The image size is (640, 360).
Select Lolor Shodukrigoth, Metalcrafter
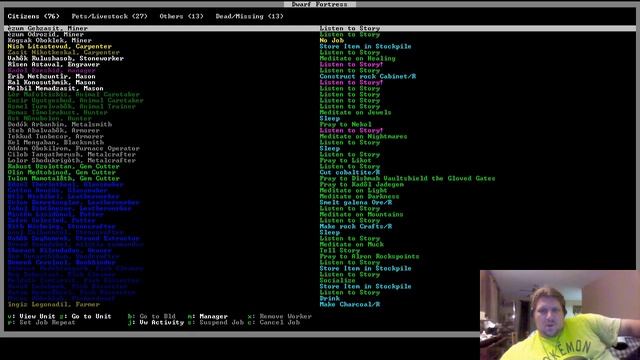pos(71,160)
